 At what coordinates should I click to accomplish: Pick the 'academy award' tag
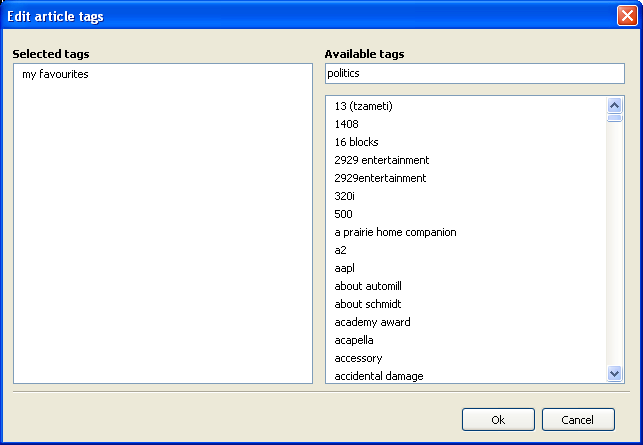pyautogui.click(x=372, y=322)
